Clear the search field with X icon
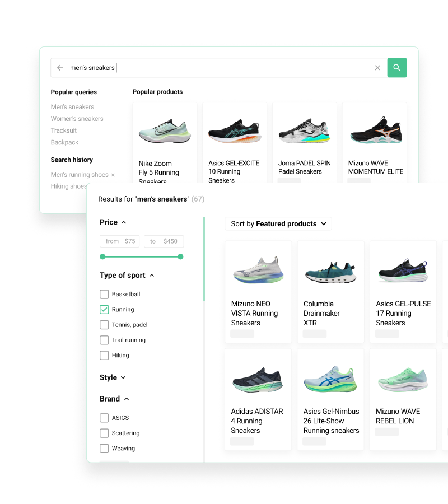Screen dimensions: 448x504 click(x=377, y=68)
